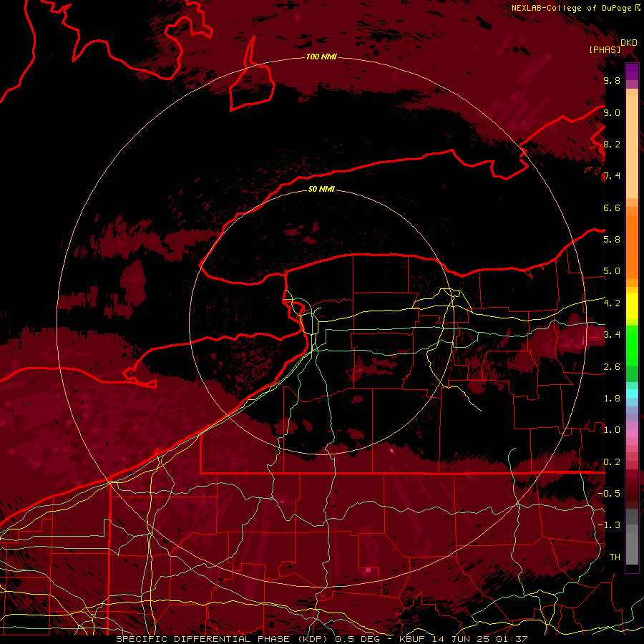The image size is (644, 644).
Task: Click the 5.8 scale label
Action: (612, 240)
